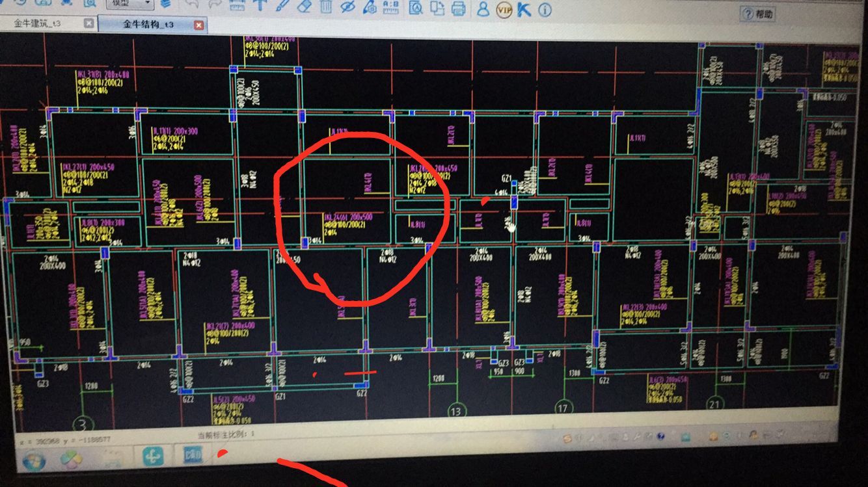Viewport: 868px width, 487px height.
Task: Switch to the 金牛建筑_t3 tab
Action: pos(39,23)
